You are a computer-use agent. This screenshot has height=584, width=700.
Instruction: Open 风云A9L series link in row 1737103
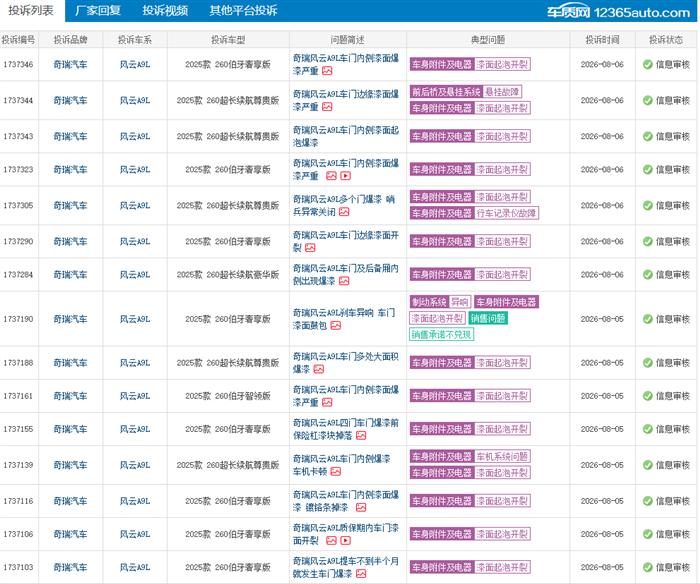(135, 567)
